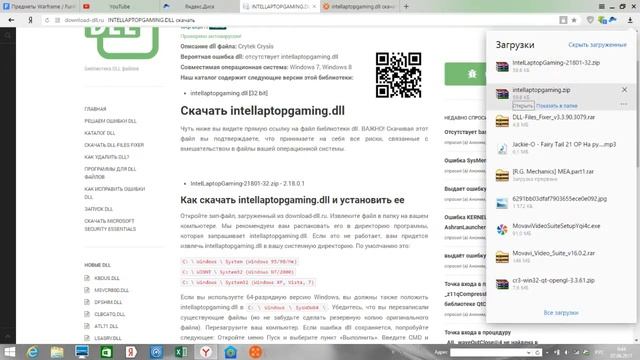The height and width of the screenshot is (360, 640).
Task: Open File Explorer from taskbar
Action: [x=57, y=352]
